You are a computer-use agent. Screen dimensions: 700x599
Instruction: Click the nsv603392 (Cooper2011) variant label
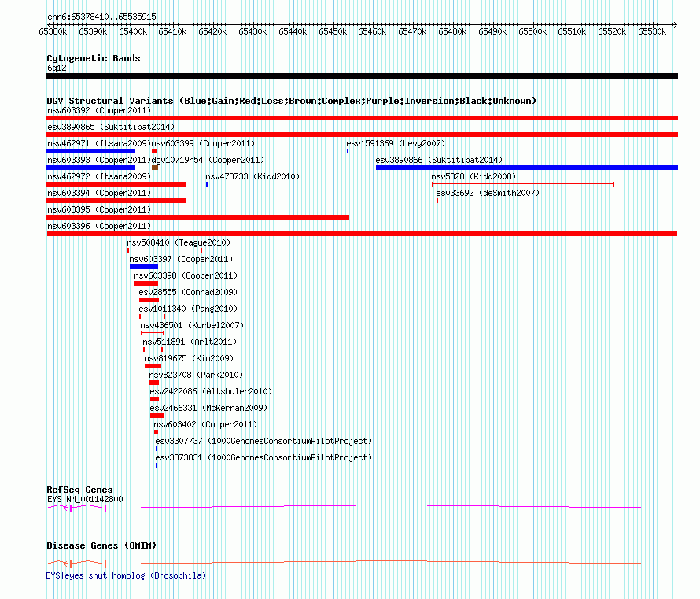[x=99, y=110]
